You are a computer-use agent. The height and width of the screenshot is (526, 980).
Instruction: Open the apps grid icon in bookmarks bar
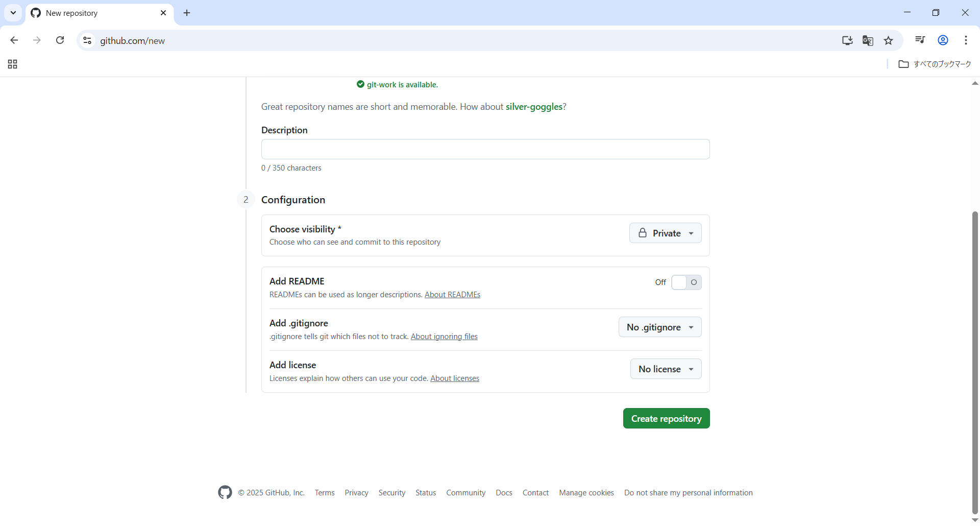point(13,64)
